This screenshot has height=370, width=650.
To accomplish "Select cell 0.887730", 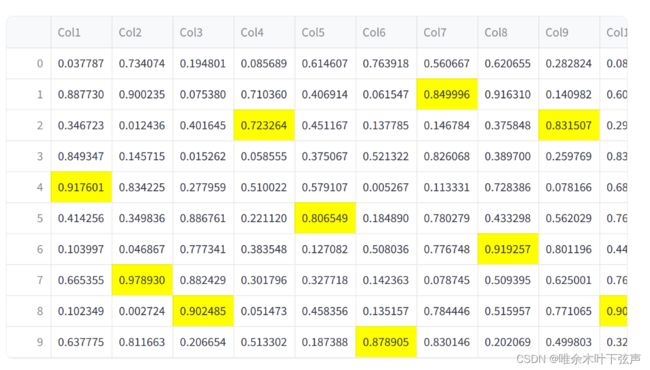I will click(81, 94).
